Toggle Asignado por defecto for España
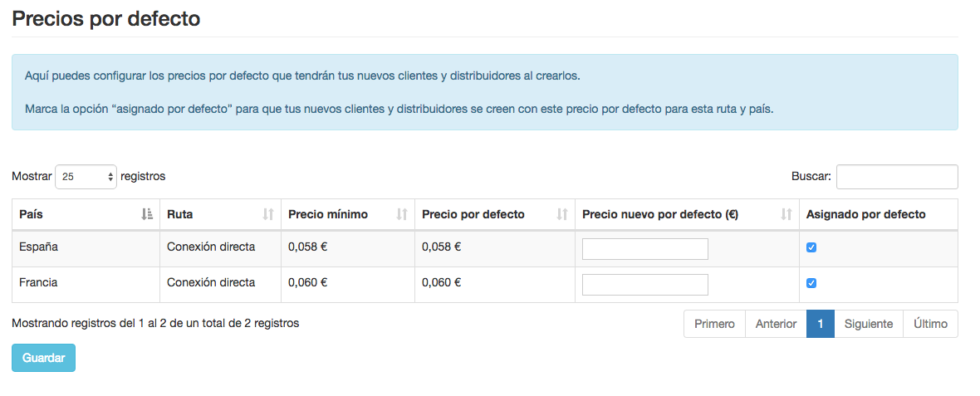 pyautogui.click(x=811, y=247)
